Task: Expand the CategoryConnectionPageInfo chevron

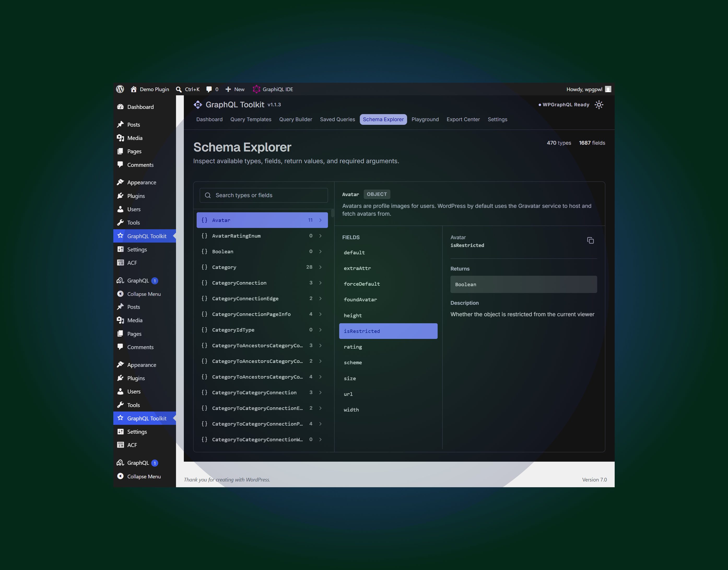Action: pyautogui.click(x=320, y=314)
